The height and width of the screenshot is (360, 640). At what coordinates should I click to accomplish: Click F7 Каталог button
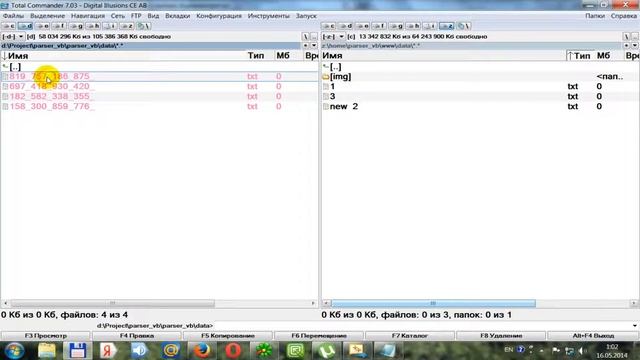click(x=410, y=336)
